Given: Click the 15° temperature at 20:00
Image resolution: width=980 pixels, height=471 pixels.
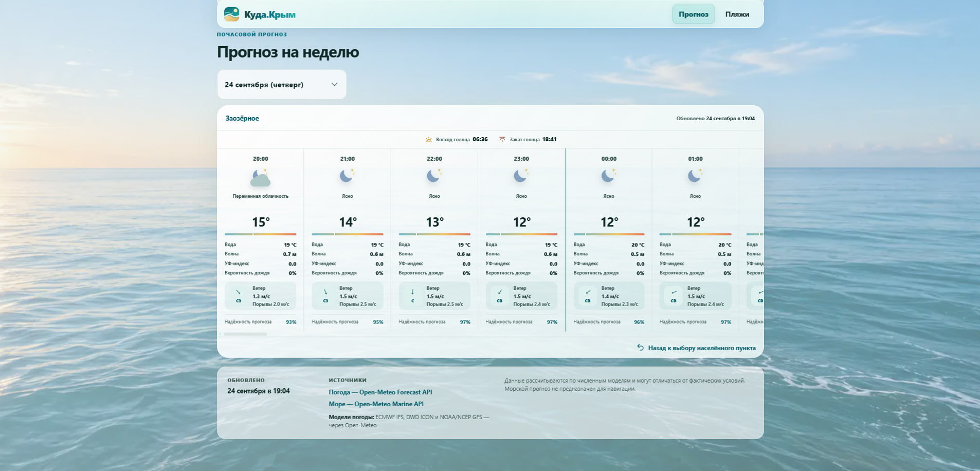Looking at the screenshot, I should tap(261, 222).
